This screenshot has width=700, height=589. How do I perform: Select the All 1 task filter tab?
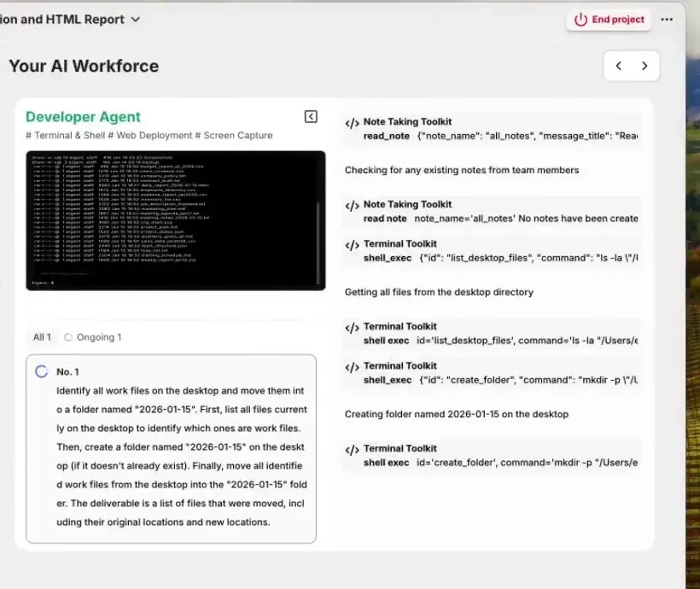[x=42, y=337]
